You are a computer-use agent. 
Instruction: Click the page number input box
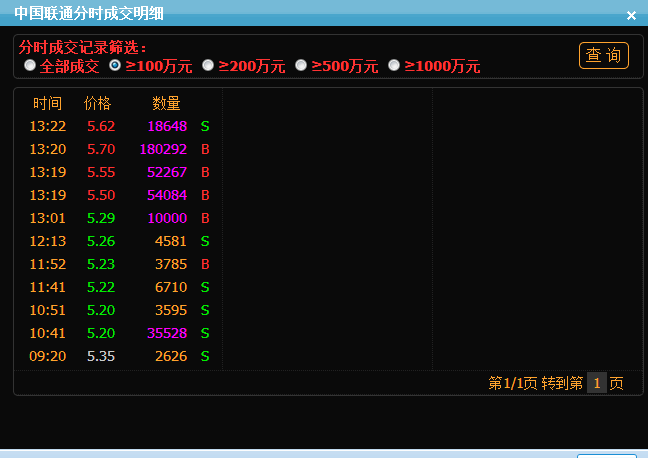pyautogui.click(x=596, y=383)
